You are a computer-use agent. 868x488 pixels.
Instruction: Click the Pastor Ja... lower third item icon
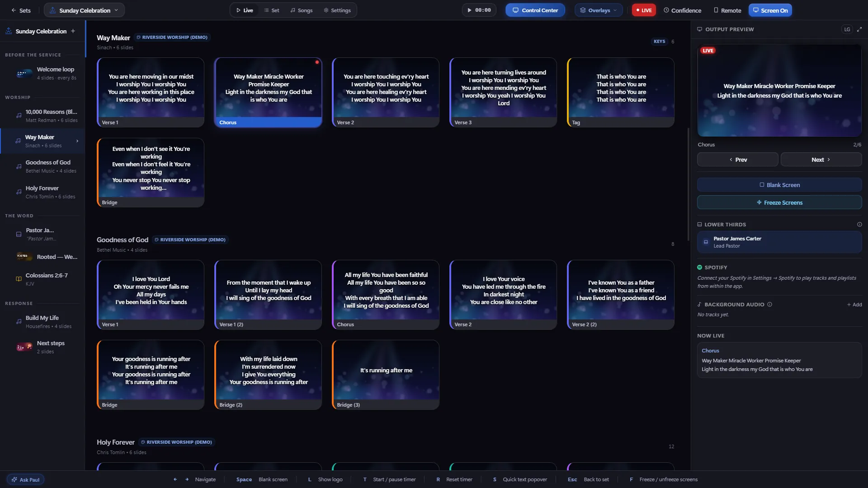coord(19,234)
